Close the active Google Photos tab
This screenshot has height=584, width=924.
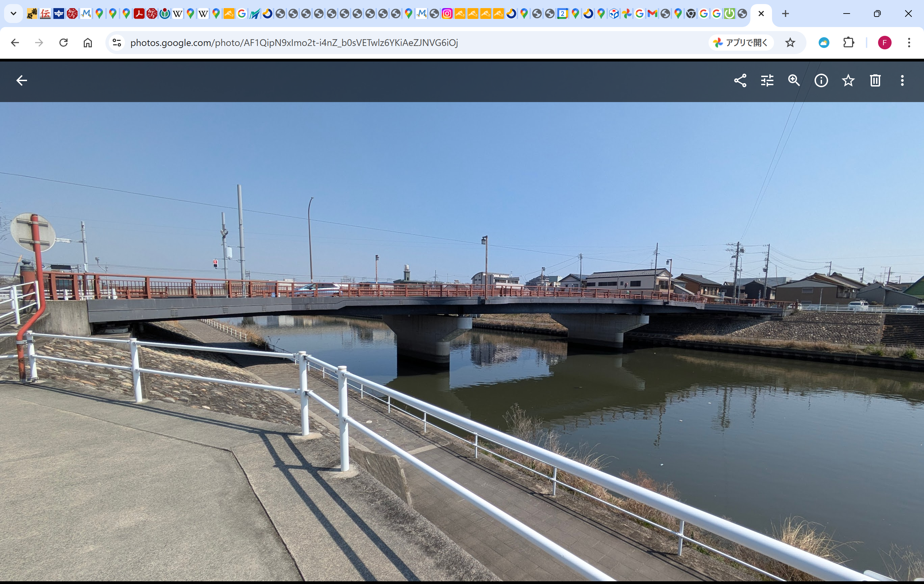pos(761,14)
